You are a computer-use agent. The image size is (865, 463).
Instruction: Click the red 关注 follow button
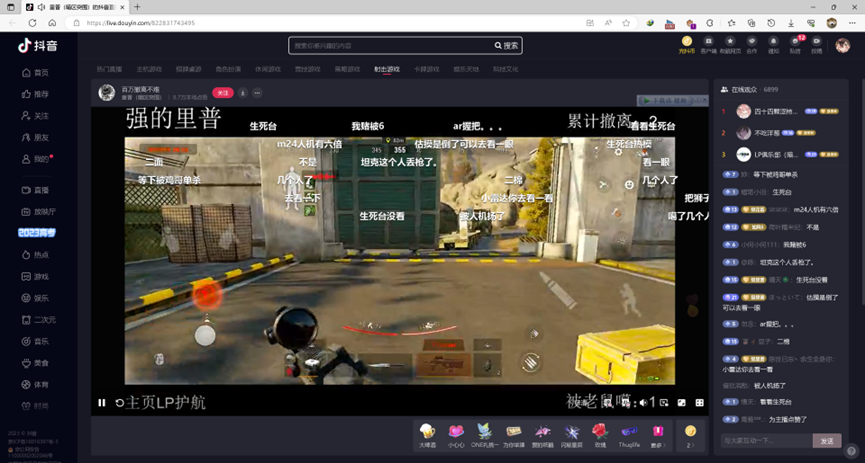[x=223, y=93]
